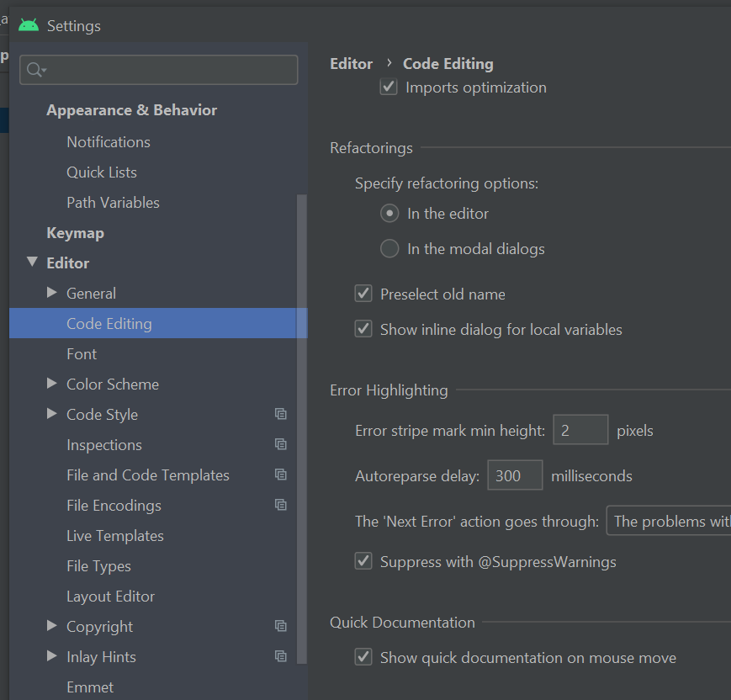Click the Autoreparse delay input field
The image size is (731, 700).
click(x=514, y=476)
